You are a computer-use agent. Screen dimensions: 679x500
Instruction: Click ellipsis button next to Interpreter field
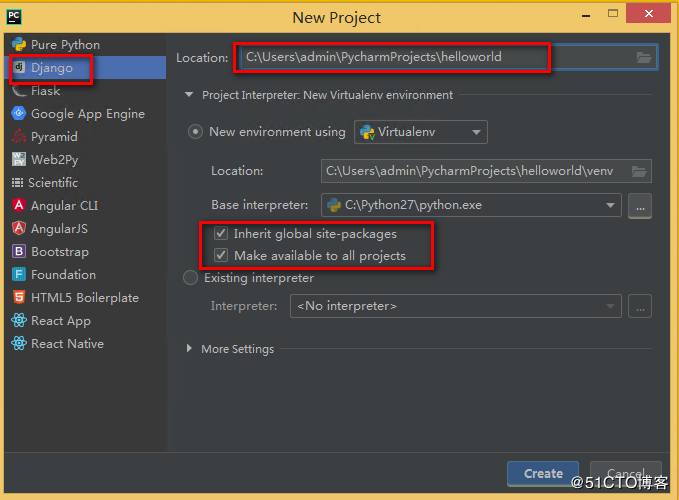pyautogui.click(x=640, y=306)
